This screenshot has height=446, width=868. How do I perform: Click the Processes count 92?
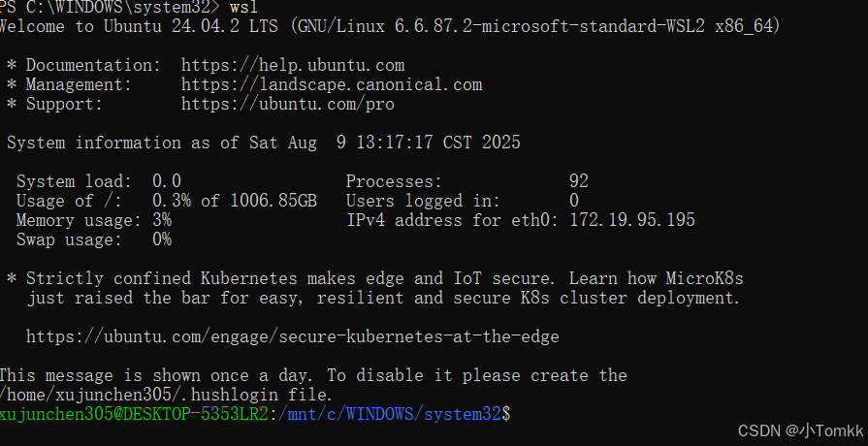pos(578,181)
